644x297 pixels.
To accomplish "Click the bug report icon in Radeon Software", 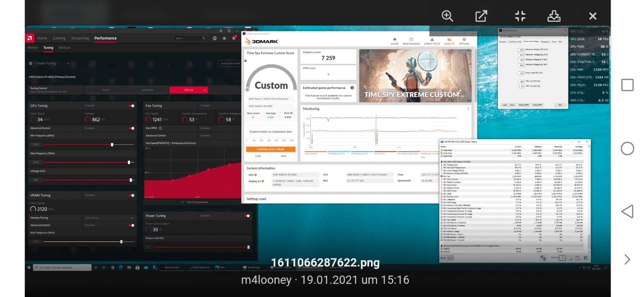I will [x=221, y=31].
